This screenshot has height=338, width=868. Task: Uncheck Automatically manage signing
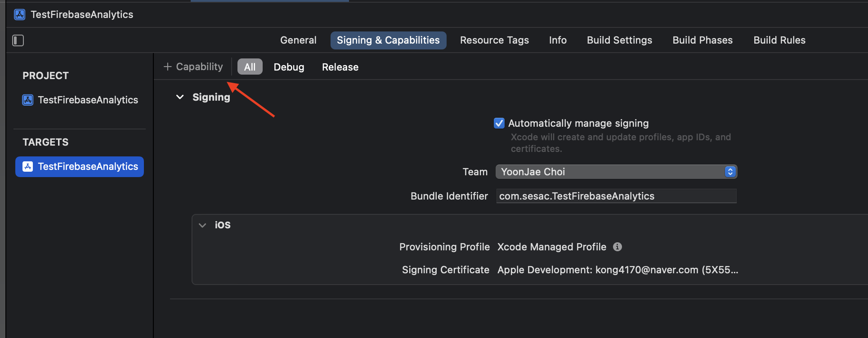499,123
